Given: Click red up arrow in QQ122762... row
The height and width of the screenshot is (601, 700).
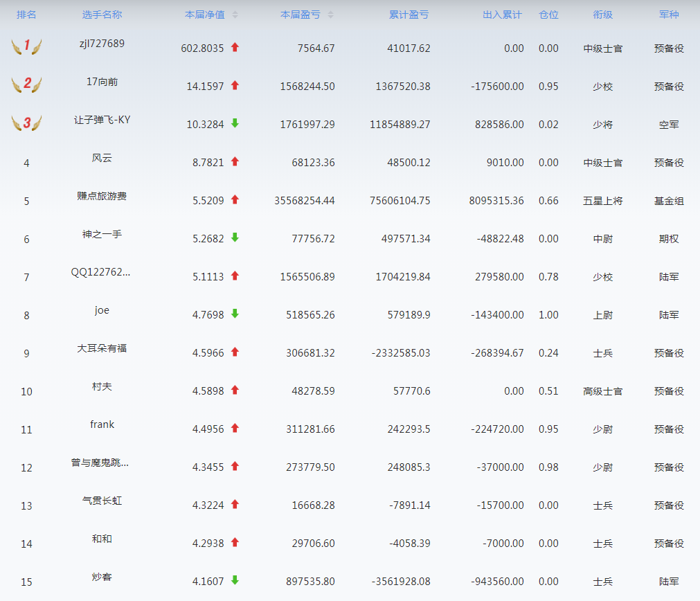Looking at the screenshot, I should 235,276.
